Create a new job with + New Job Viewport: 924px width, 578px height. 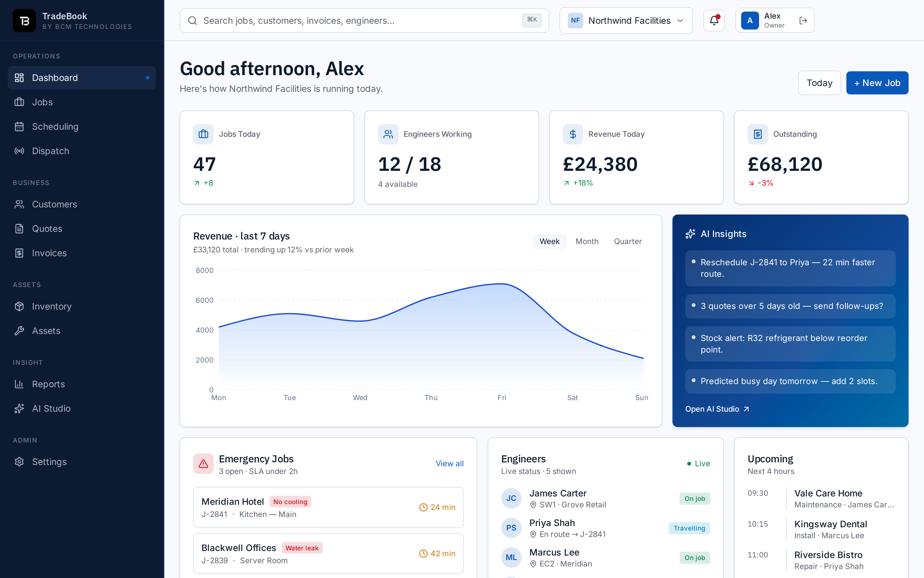877,83
